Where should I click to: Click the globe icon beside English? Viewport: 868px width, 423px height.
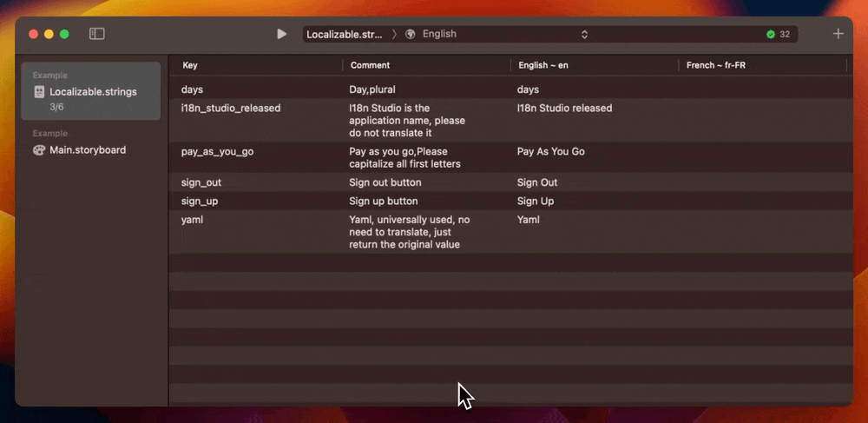coord(411,34)
